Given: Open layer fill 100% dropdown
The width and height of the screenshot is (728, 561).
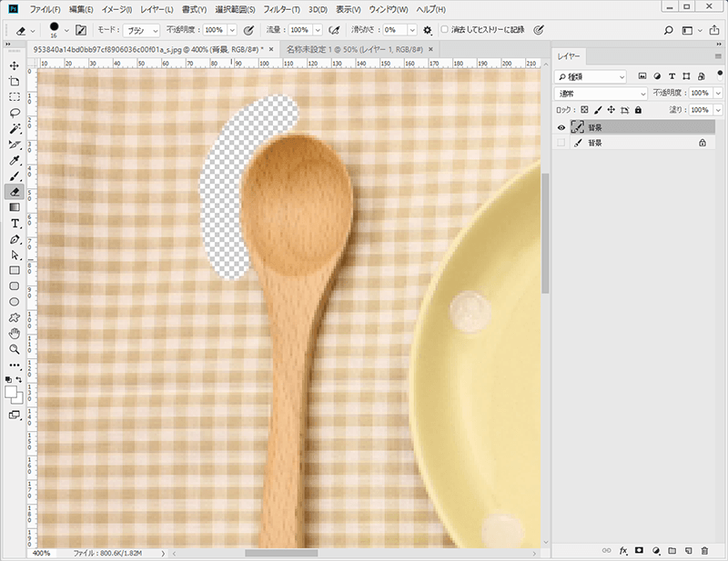Looking at the screenshot, I should coord(718,110).
